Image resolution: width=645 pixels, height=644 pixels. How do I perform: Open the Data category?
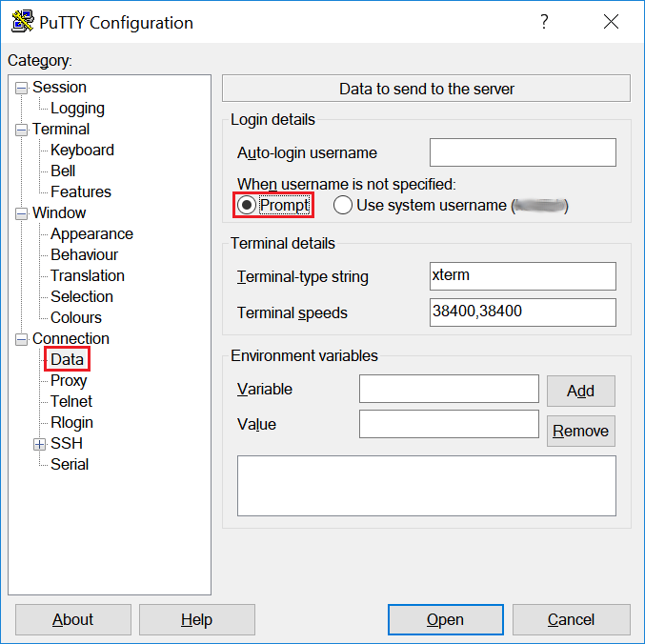67,359
